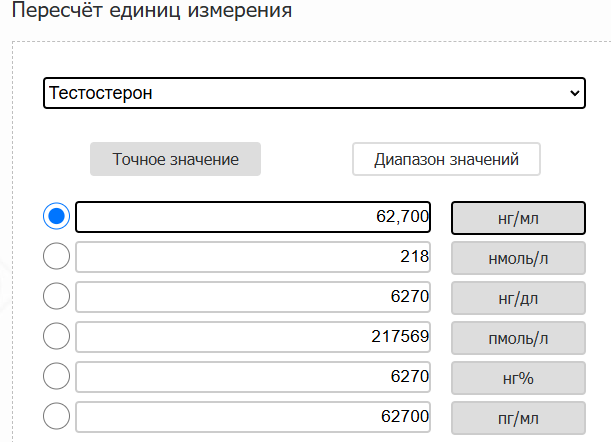This screenshot has height=442, width=611.
Task: Select the нмоль/л radio button
Action: pos(57,256)
